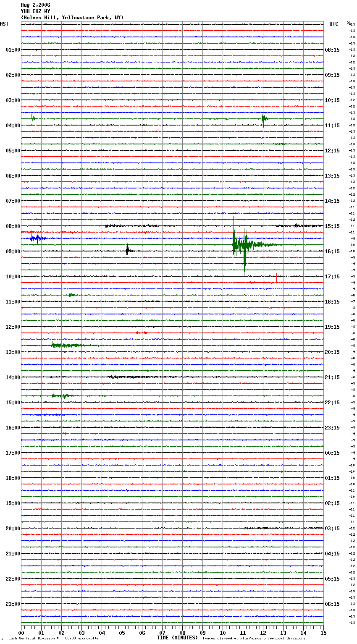Select the 03:00 MST time label

click(13, 100)
